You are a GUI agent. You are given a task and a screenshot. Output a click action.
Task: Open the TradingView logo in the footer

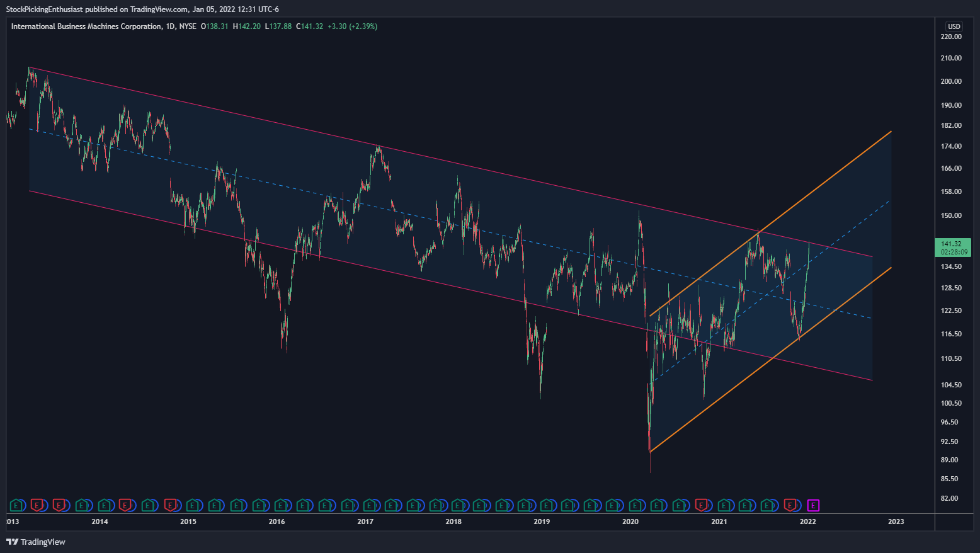point(36,542)
